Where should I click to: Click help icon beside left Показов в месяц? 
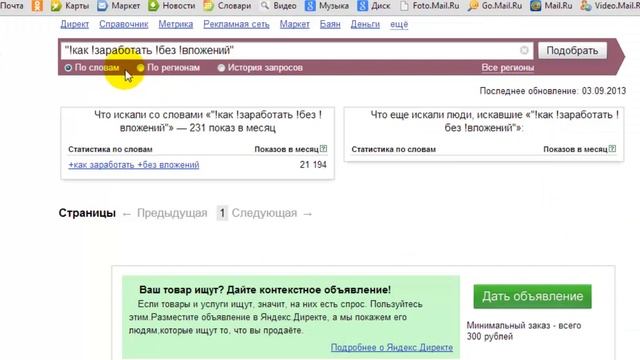tap(324, 149)
